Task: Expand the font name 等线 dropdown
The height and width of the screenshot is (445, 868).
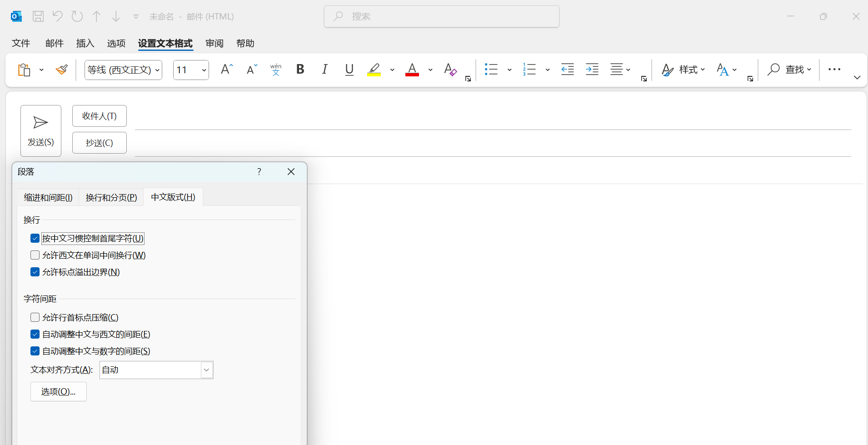Action: pyautogui.click(x=157, y=70)
